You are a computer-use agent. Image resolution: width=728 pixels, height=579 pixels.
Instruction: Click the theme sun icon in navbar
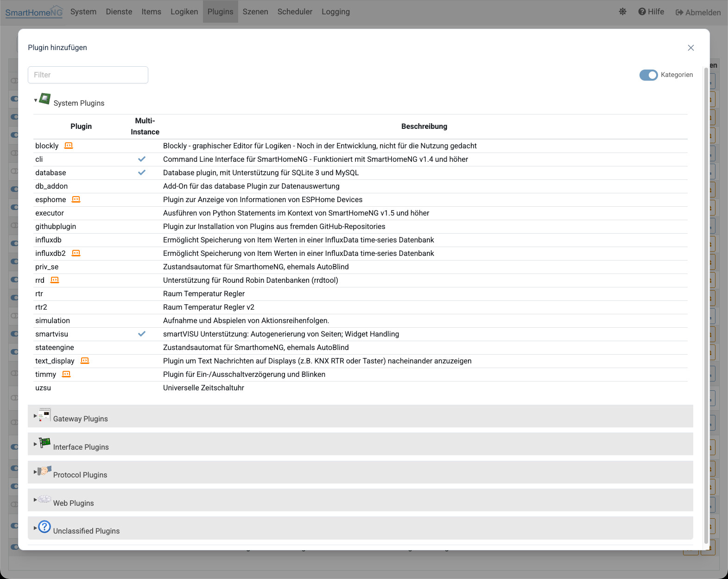(623, 12)
